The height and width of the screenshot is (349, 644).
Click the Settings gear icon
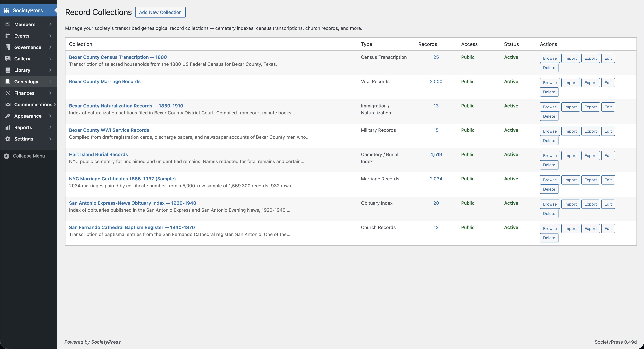point(8,139)
